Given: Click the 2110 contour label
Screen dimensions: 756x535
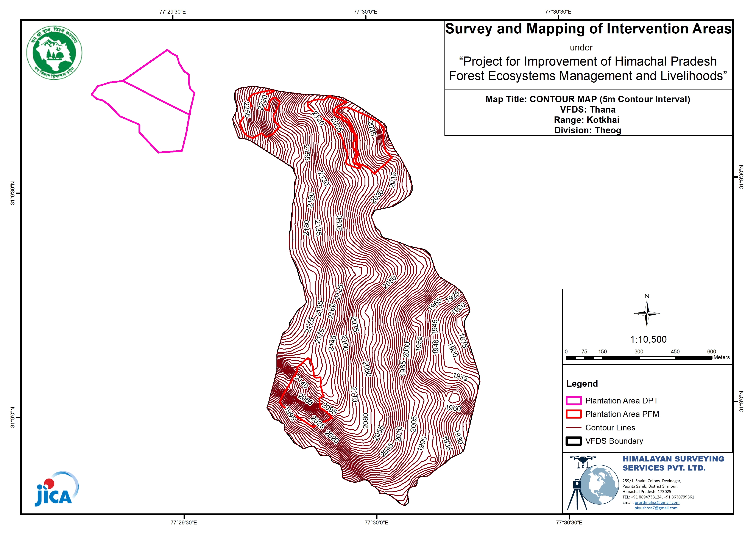Looking at the screenshot, I should click(x=354, y=394).
